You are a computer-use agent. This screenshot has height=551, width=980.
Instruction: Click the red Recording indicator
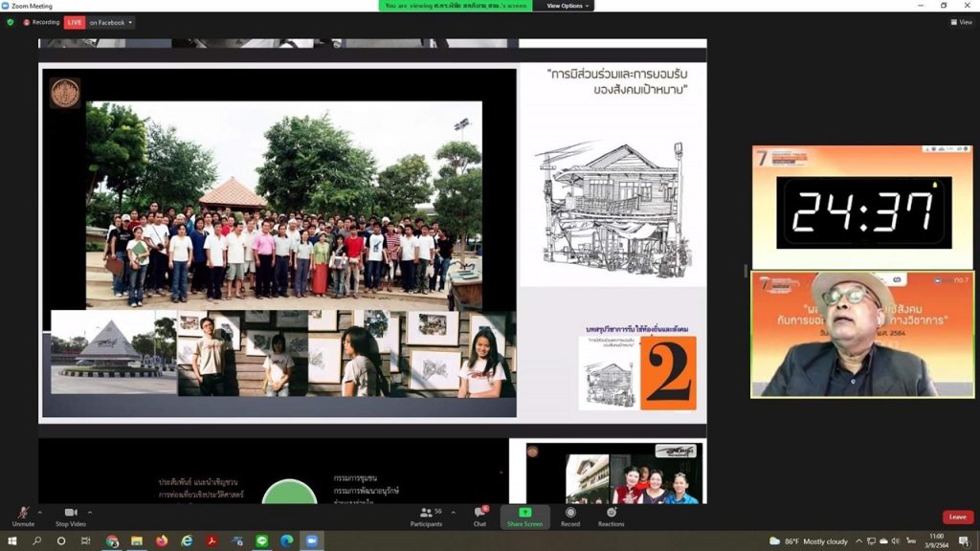[41, 23]
